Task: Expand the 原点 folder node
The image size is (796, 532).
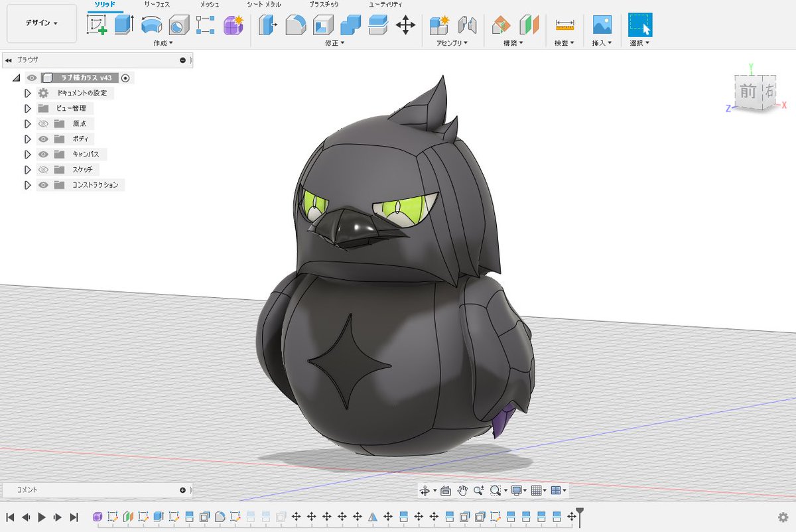Action: tap(28, 124)
